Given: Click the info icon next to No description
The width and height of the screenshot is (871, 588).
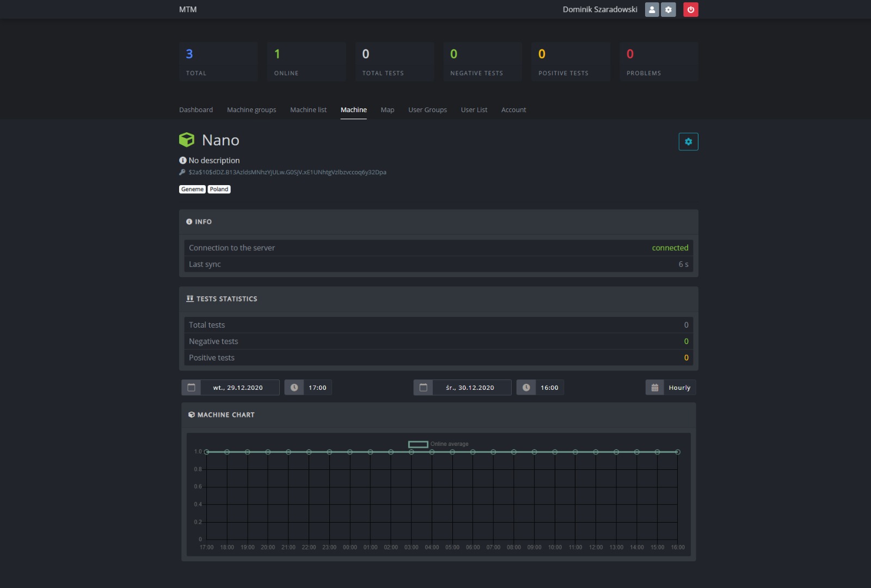Looking at the screenshot, I should (x=183, y=160).
